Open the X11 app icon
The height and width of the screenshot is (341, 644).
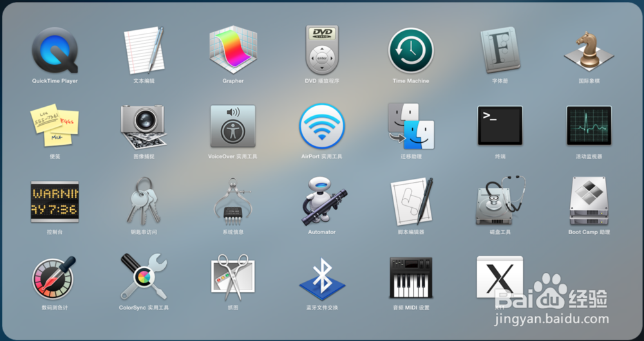[500, 277]
